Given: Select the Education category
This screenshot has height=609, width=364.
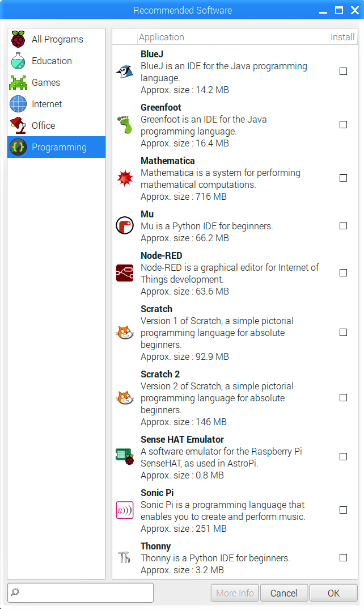Looking at the screenshot, I should click(x=51, y=61).
